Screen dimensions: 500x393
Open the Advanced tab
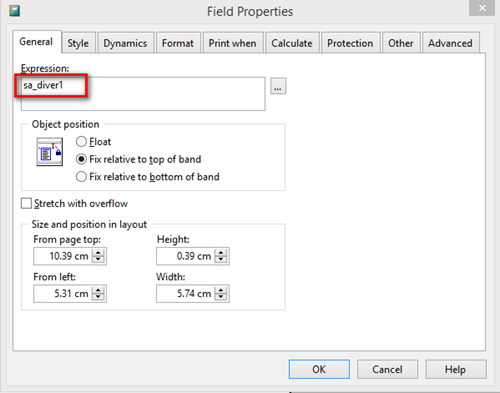pyautogui.click(x=450, y=43)
